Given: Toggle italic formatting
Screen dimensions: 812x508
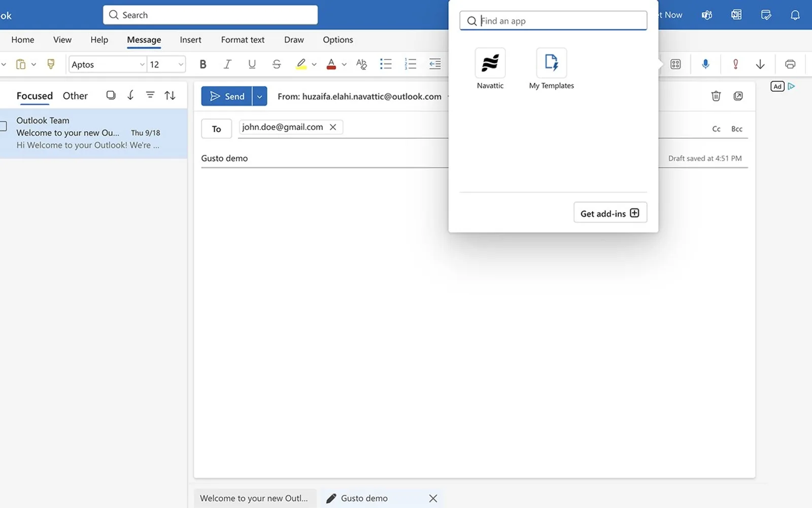Looking at the screenshot, I should pos(227,64).
